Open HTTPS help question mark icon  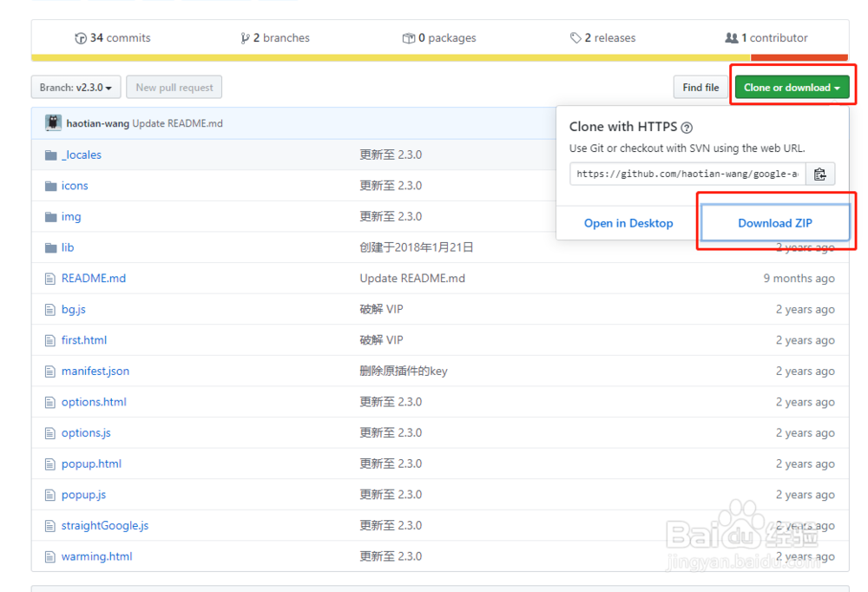[687, 128]
